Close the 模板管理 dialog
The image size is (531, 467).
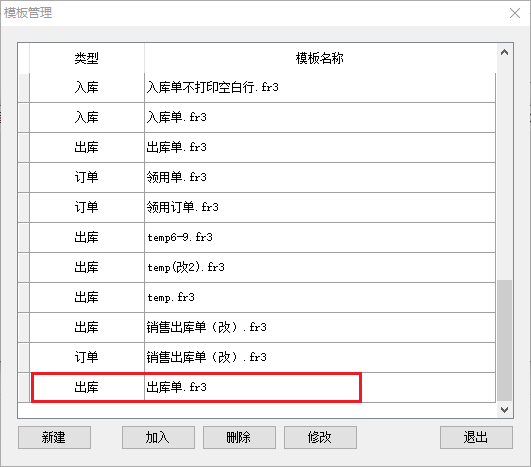click(515, 13)
